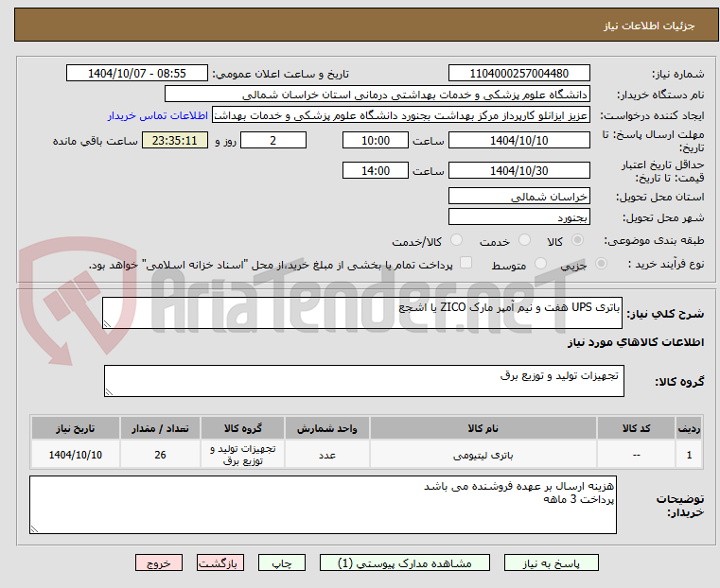Select the کالا/خدمت radio button
720x588 pixels.
[x=456, y=240]
